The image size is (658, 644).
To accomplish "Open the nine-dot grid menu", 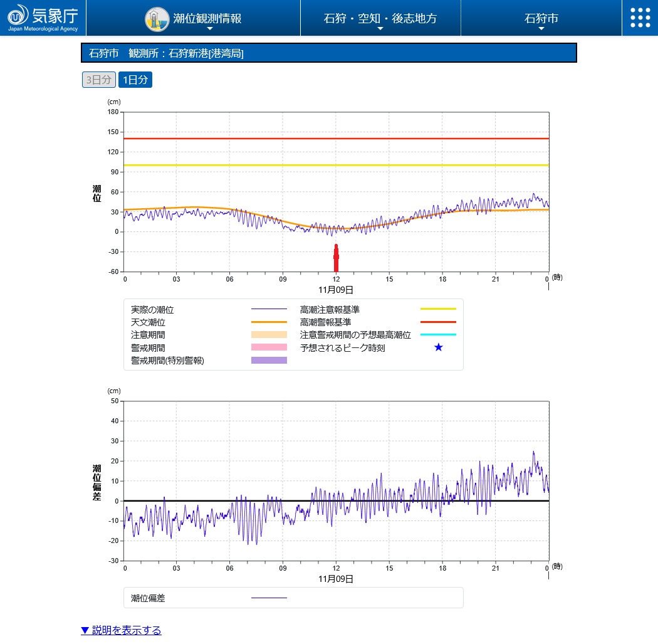I will tap(640, 18).
